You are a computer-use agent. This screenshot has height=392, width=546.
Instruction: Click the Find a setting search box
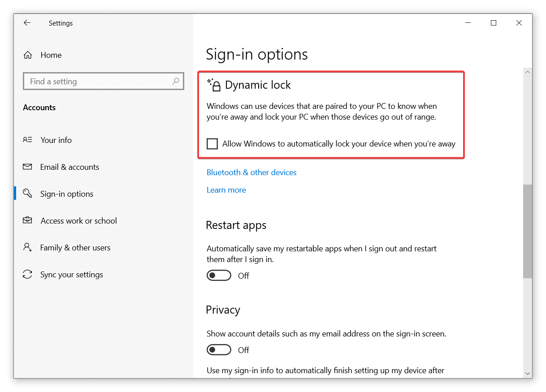click(x=104, y=81)
